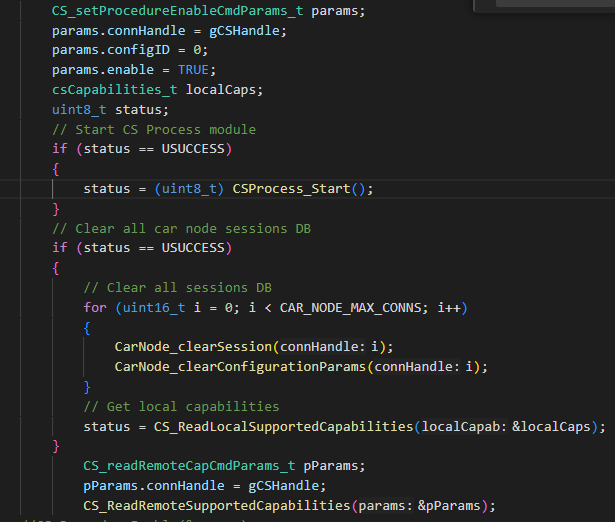Click the connHandle inlay hint in clearSession
Screen dimensions: 615x522
[x=322, y=347]
